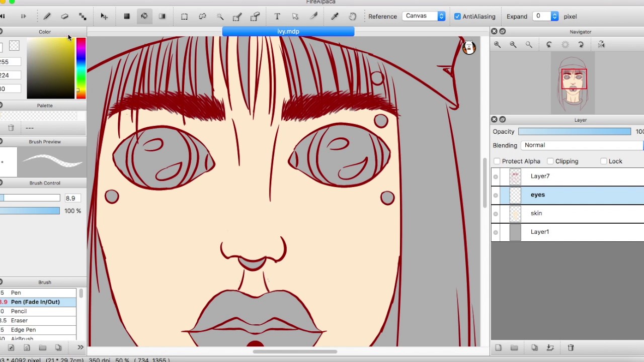Adjust the brush opacity 100% slider
The height and width of the screenshot is (362, 644).
click(x=30, y=211)
